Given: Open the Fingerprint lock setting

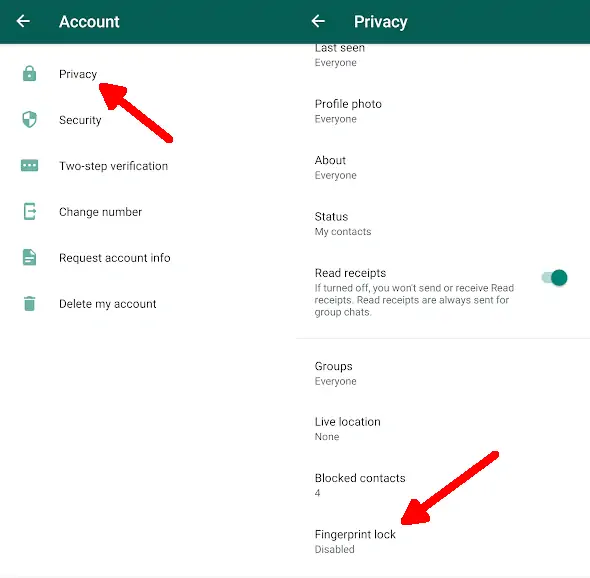Looking at the screenshot, I should (442, 541).
